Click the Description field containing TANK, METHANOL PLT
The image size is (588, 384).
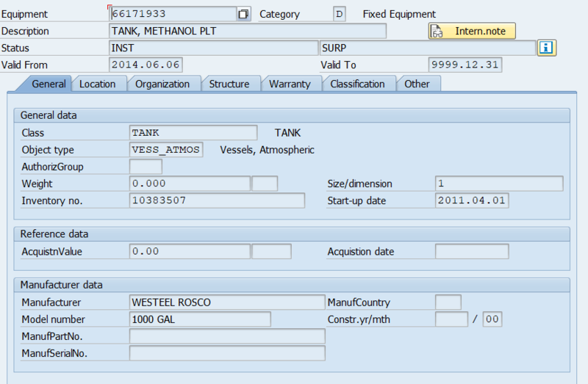tap(247, 31)
